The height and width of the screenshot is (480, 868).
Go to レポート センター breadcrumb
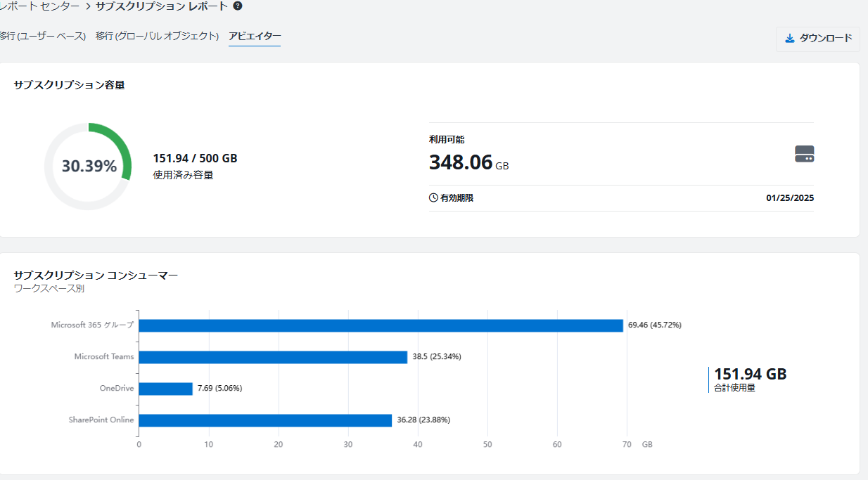point(40,6)
